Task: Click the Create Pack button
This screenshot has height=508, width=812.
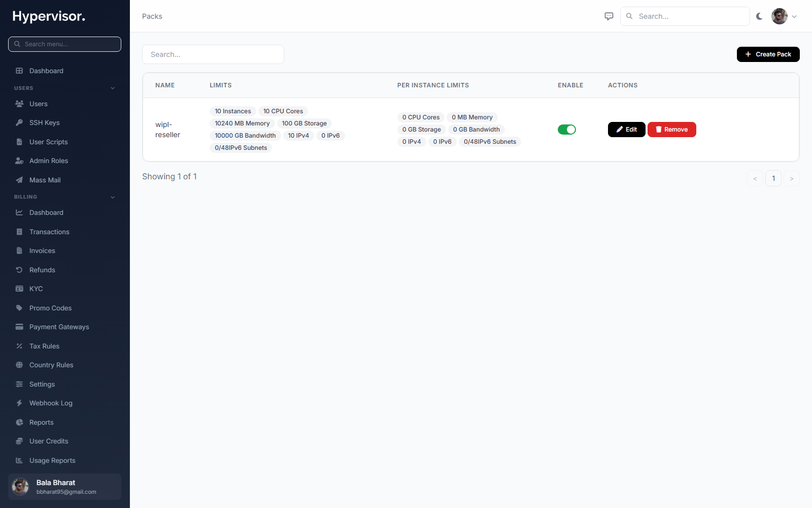Action: tap(768, 54)
